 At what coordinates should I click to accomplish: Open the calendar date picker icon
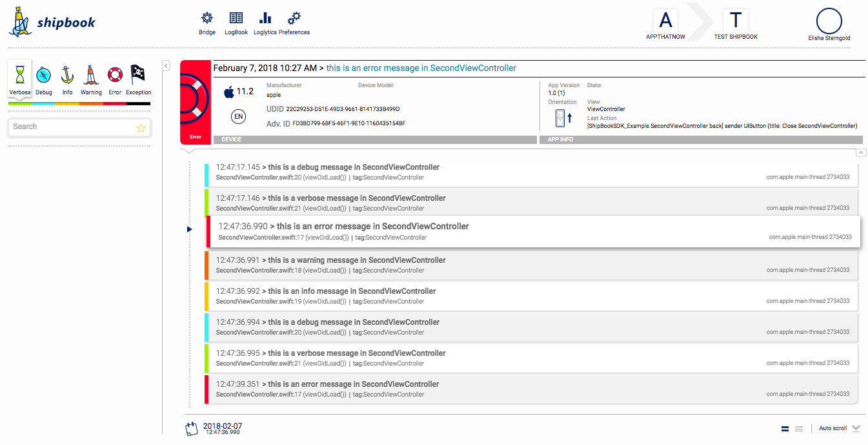[192, 428]
